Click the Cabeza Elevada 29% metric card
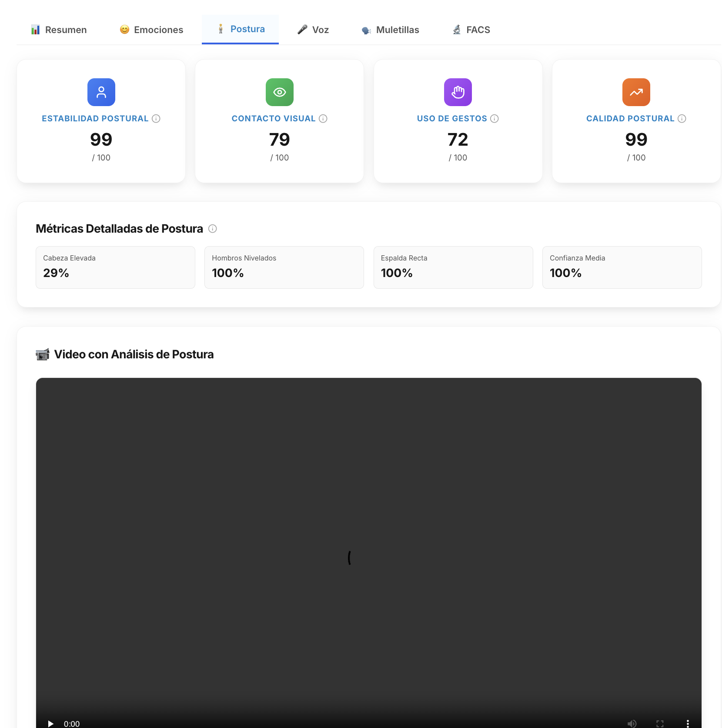 click(x=115, y=267)
